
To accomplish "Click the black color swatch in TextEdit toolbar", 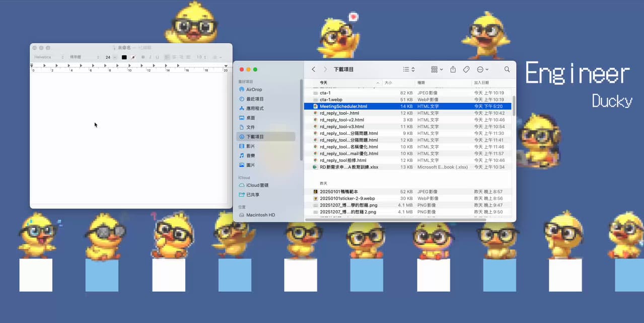I will [124, 57].
